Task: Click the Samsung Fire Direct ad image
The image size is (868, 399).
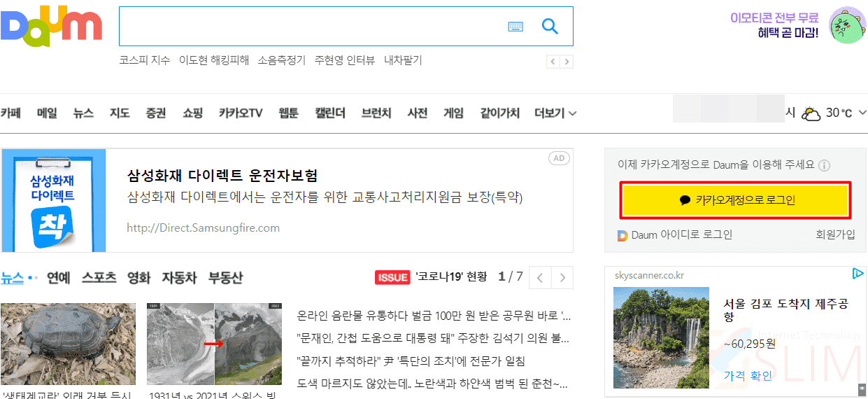Action: (x=54, y=200)
